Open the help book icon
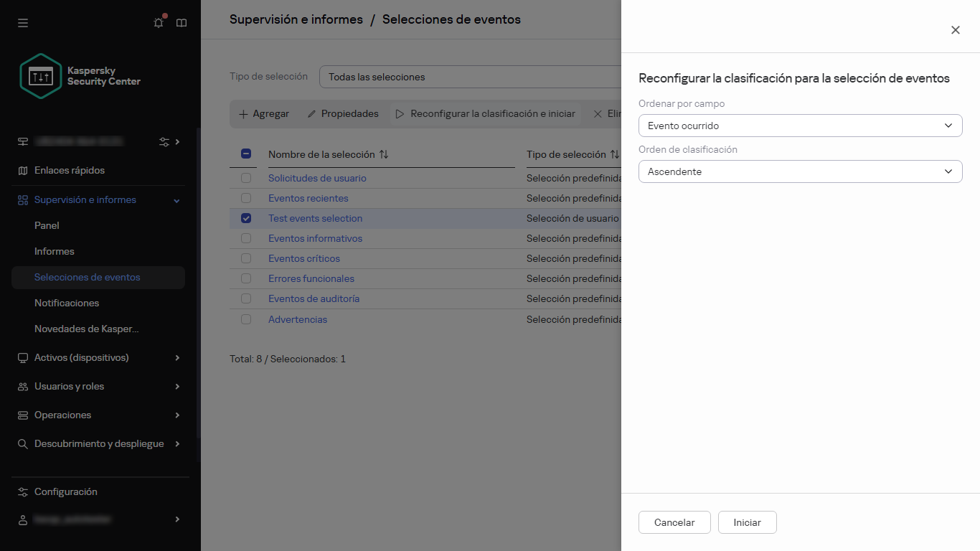The width and height of the screenshot is (980, 551). tap(182, 23)
